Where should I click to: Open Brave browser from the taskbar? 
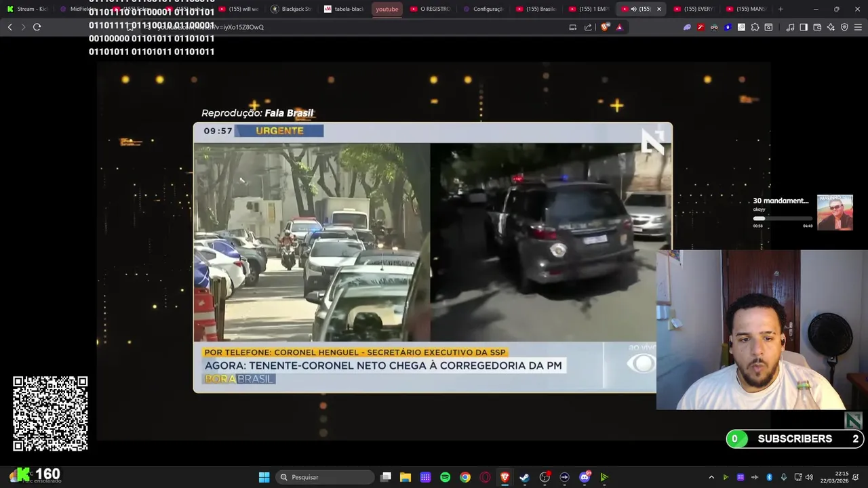point(505,477)
